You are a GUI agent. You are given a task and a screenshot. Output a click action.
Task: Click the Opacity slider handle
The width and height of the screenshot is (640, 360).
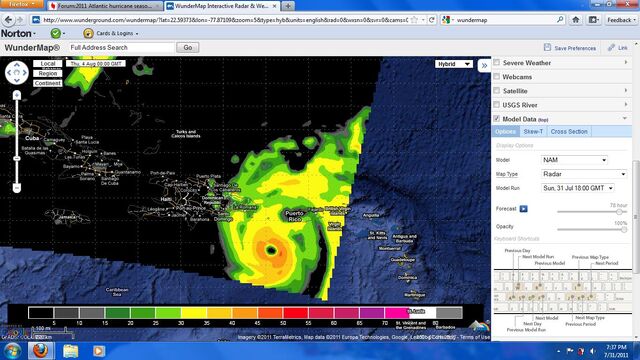tap(624, 229)
